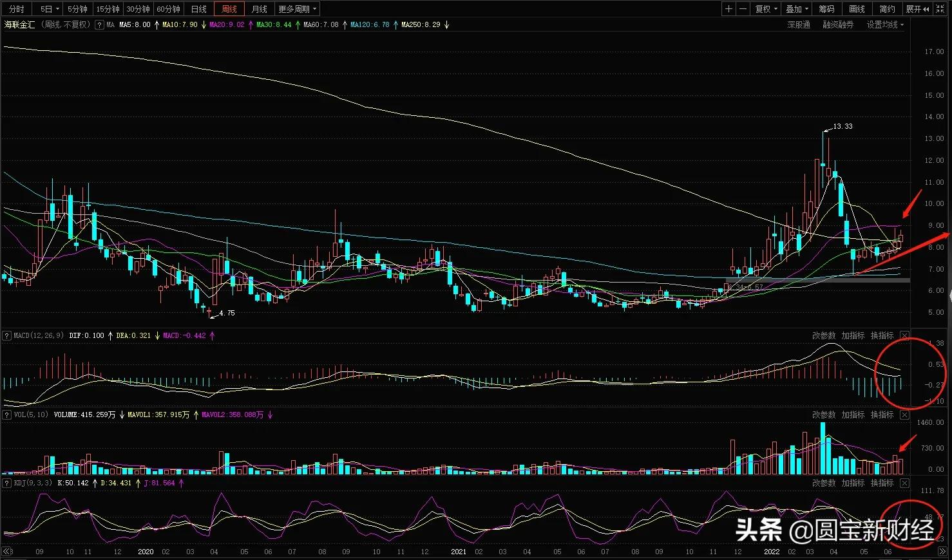Expand the 更多周期 period dropdown
The height and width of the screenshot is (560, 952).
(x=298, y=9)
